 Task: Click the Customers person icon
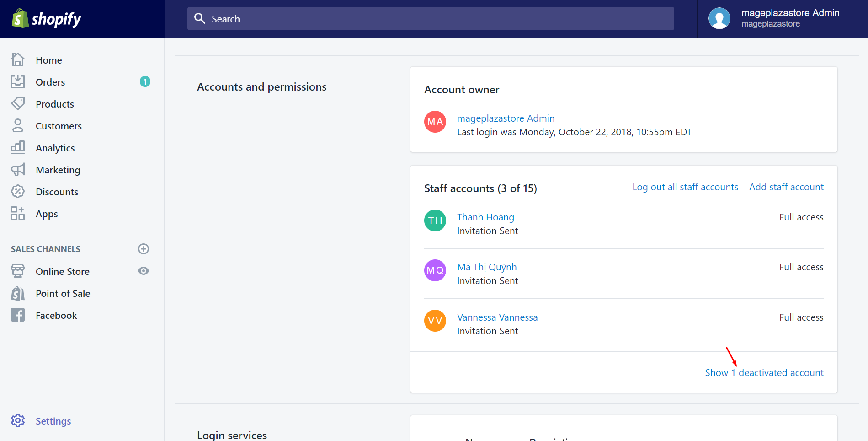(18, 126)
